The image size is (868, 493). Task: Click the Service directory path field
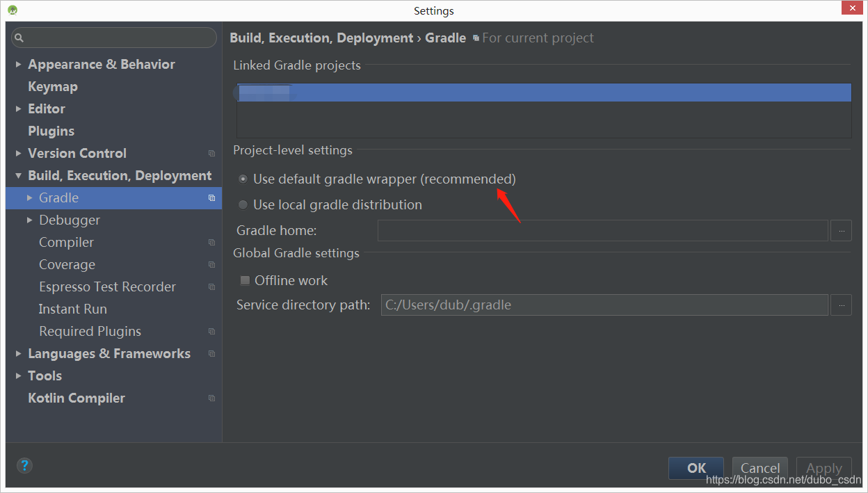(604, 305)
